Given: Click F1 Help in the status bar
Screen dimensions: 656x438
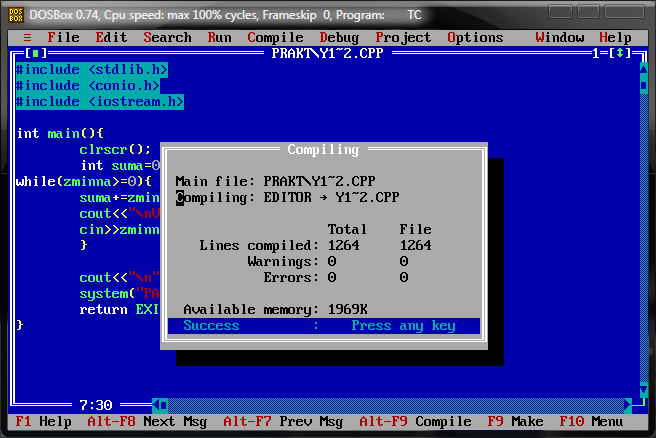Looking at the screenshot, I should (43, 422).
